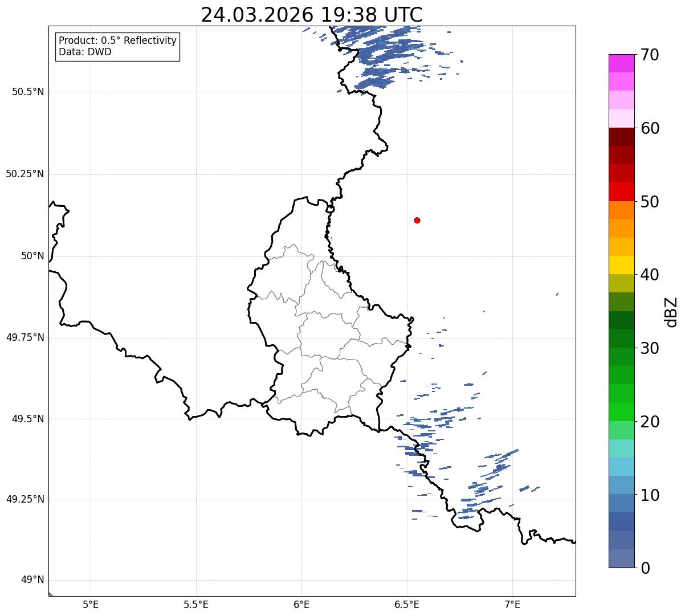Click the 7°E longitude label

[x=512, y=604]
